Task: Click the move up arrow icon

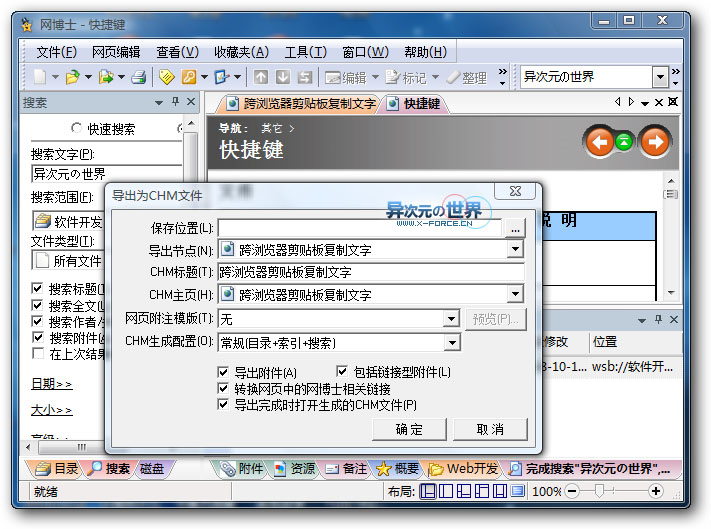Action: point(261,77)
